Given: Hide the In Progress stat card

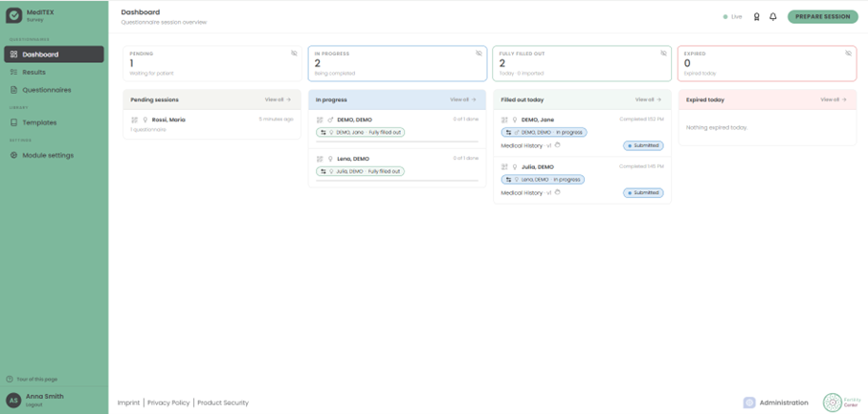Looking at the screenshot, I should click(479, 53).
